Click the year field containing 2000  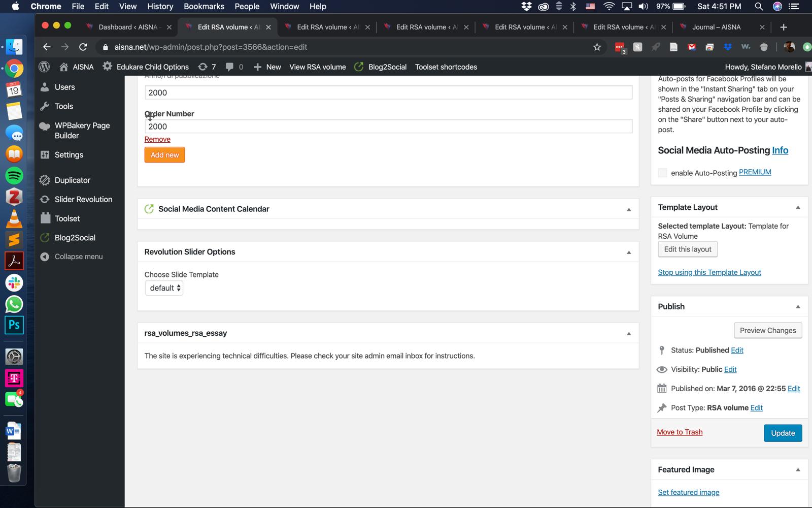click(x=388, y=92)
